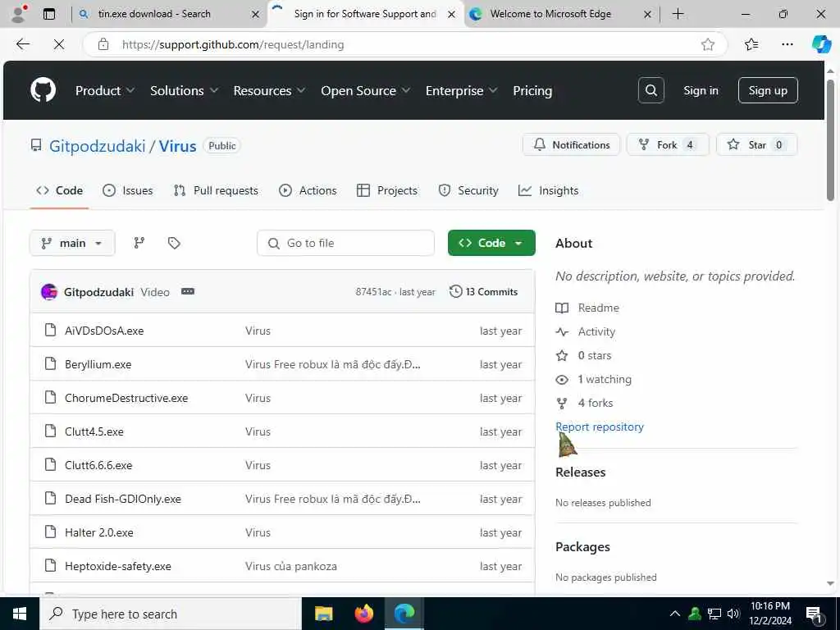Click file icon for AiVDsDOsA.exe
This screenshot has width=840, height=630.
pos(50,330)
